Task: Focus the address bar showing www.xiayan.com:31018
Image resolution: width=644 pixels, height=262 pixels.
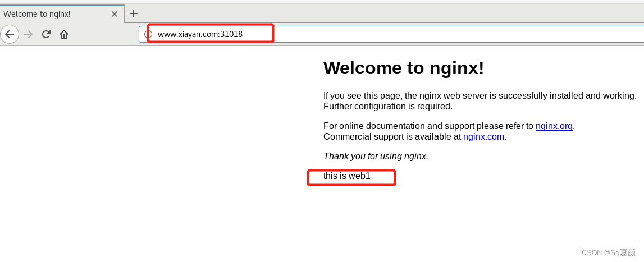Action: tap(391, 34)
